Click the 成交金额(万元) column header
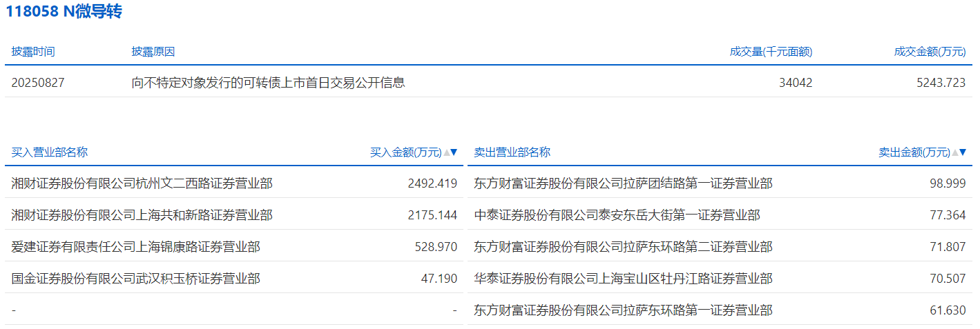 pos(930,52)
